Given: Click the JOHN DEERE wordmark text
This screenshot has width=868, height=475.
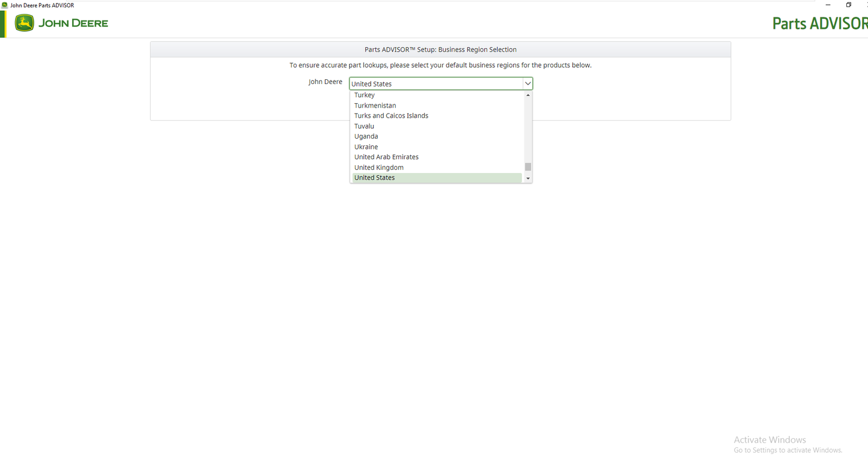Looking at the screenshot, I should pos(73,23).
